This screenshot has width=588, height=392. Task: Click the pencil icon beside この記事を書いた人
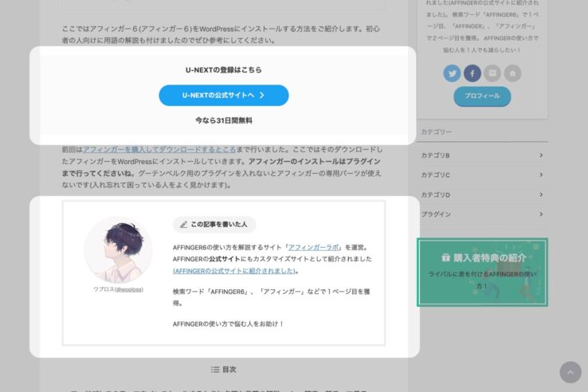click(183, 225)
